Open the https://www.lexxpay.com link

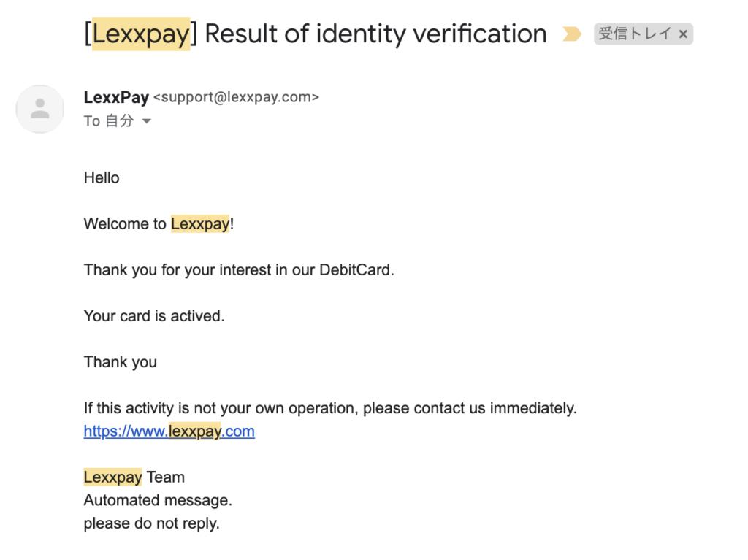coord(169,431)
